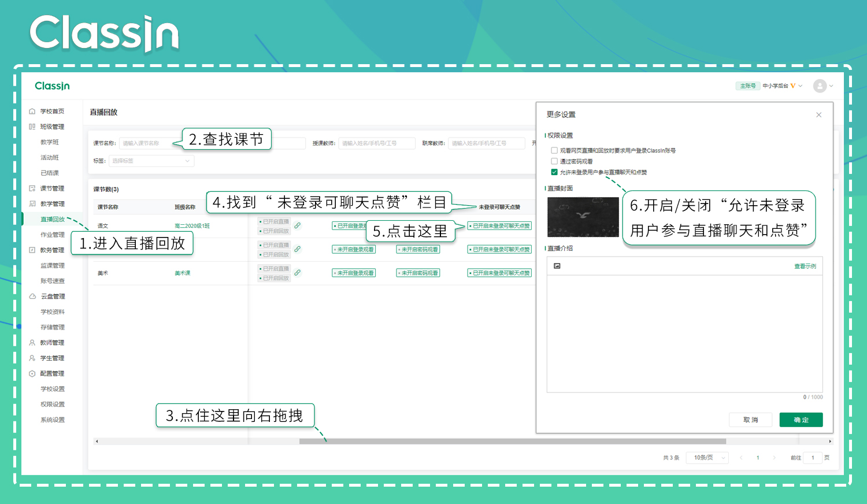Screen dimensions: 867x504
Task: Toggle 已开启直播 tag in 语文 row
Action: (274, 221)
